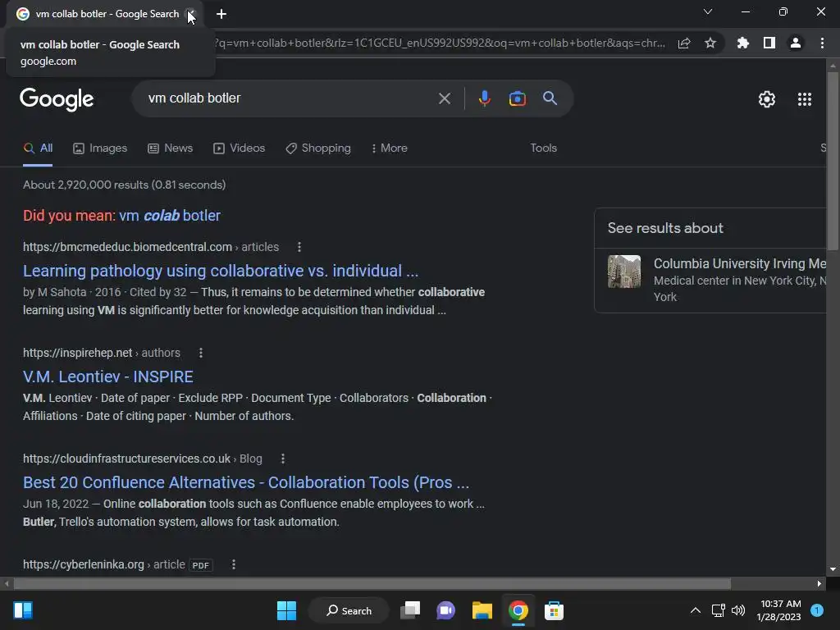
Task: Open clock and calendar 10:37 AM
Action: point(779,610)
